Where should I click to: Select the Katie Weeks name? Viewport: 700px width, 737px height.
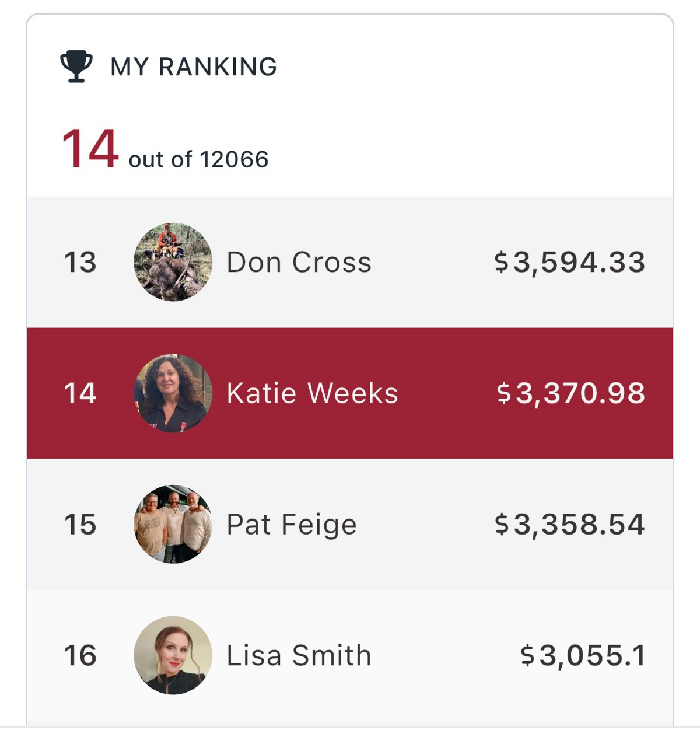(312, 393)
